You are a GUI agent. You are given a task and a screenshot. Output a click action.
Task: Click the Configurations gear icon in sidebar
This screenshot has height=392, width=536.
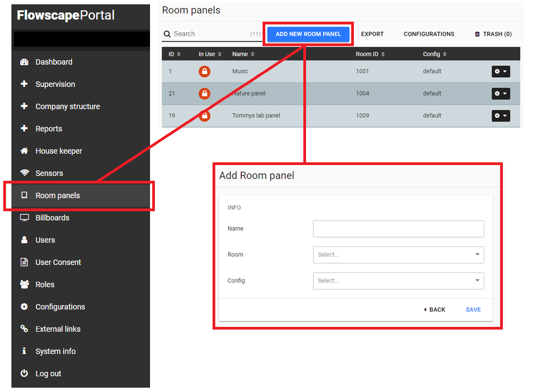pos(24,306)
